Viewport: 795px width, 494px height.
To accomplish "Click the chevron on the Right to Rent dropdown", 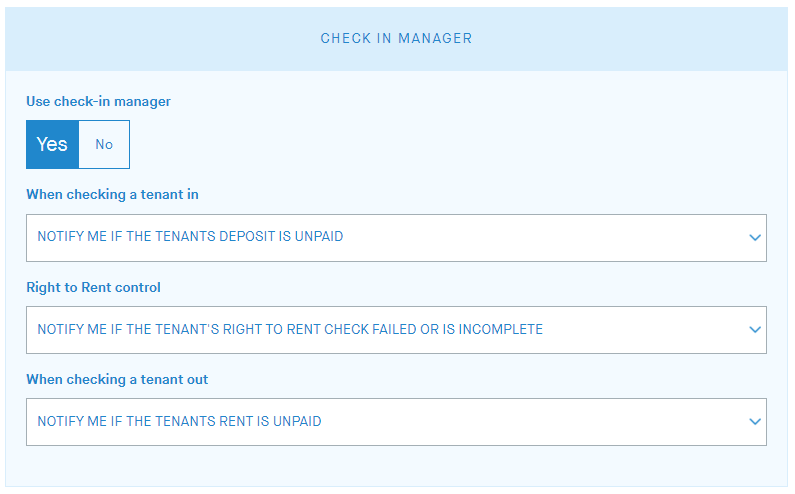I will pyautogui.click(x=755, y=330).
